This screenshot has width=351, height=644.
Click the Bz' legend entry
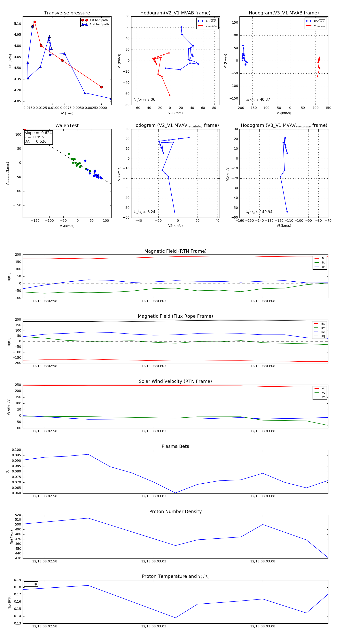point(320,332)
